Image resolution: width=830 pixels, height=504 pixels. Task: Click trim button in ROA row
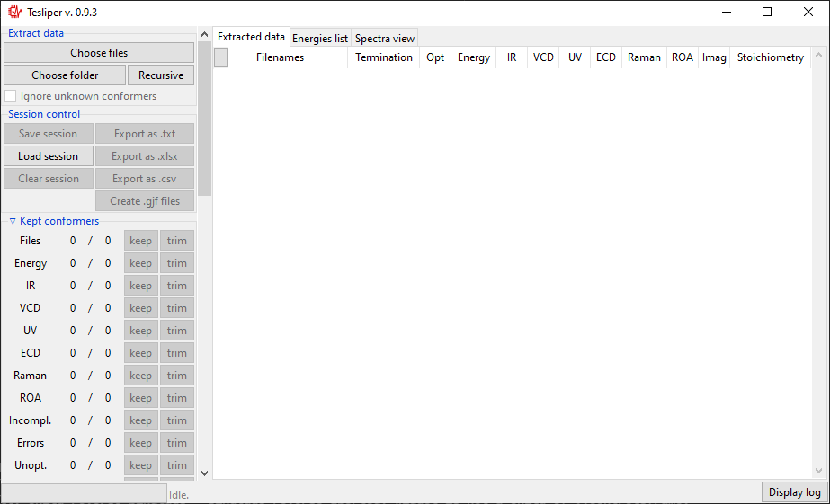pos(177,398)
